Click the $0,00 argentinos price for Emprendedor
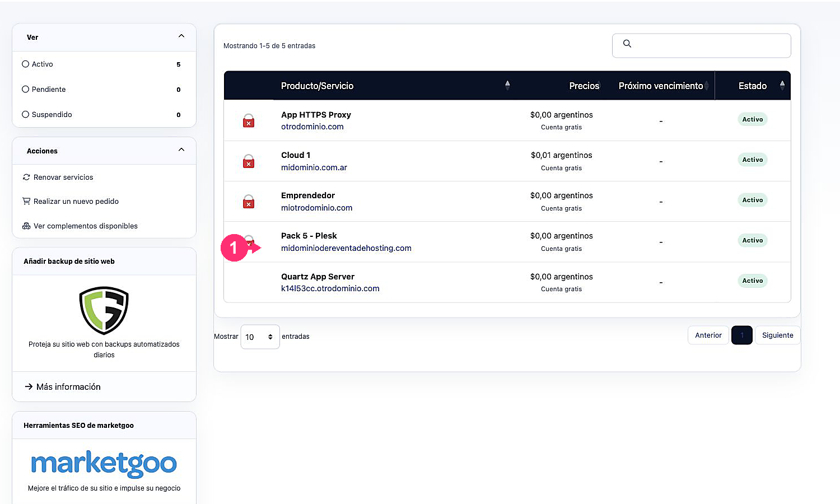 click(562, 195)
